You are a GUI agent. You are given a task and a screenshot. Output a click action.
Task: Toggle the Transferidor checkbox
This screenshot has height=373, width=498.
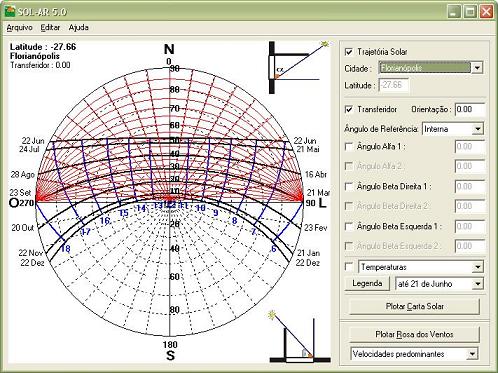349,109
